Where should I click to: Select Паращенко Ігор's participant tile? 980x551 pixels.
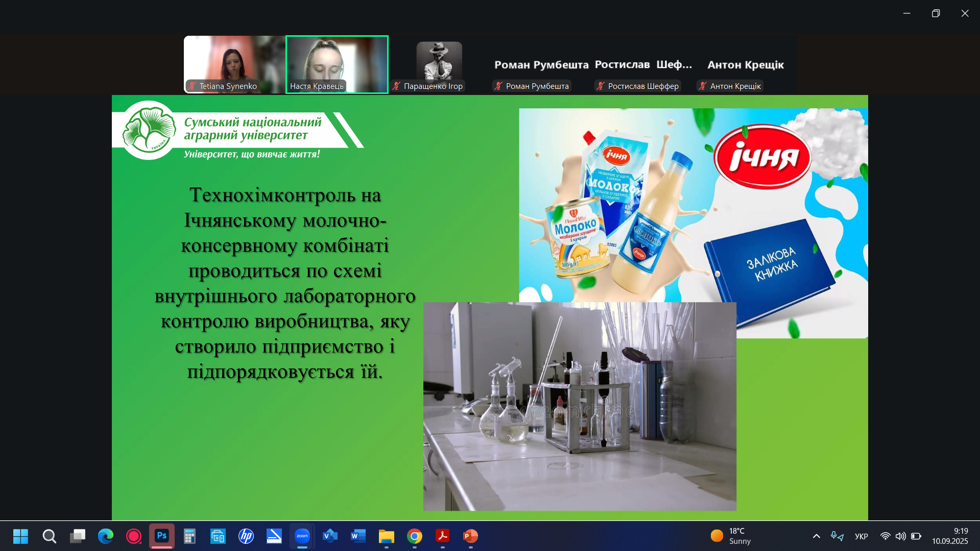click(x=439, y=64)
